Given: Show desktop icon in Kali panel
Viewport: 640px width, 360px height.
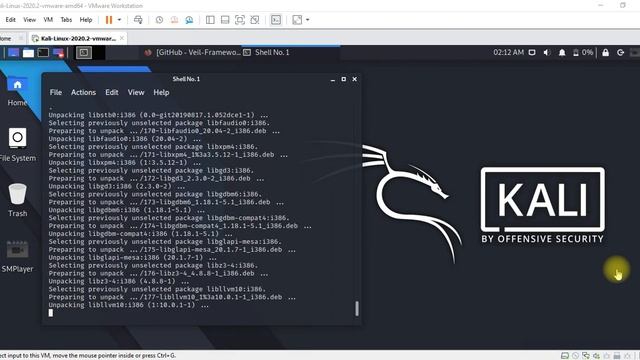Looking at the screenshot, I should [13, 53].
